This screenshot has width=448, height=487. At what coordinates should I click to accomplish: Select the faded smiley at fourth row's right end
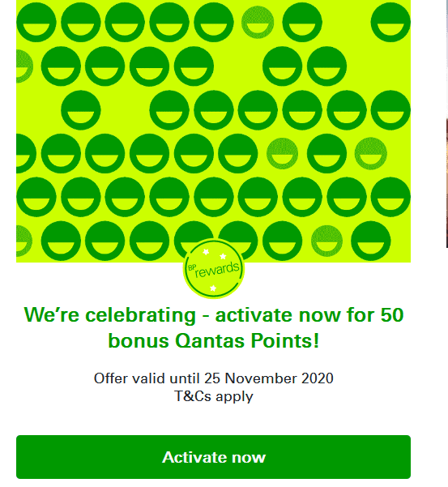coord(371,153)
